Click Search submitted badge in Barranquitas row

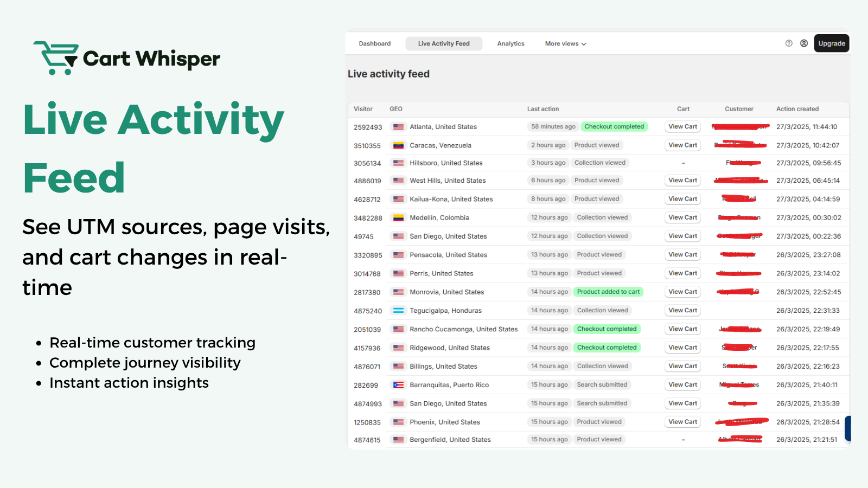pyautogui.click(x=602, y=385)
